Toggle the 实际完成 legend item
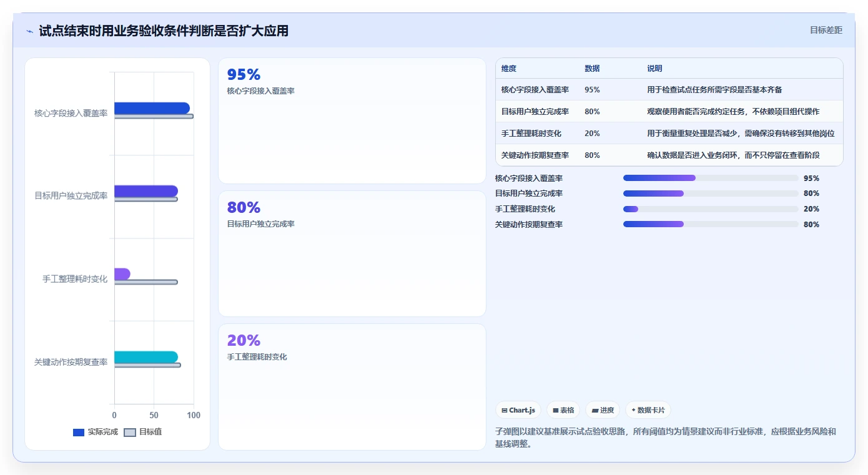 pyautogui.click(x=96, y=432)
